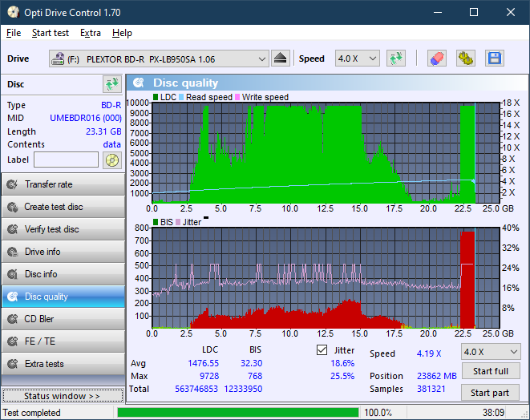
Task: Click inside the LDC graph area
Action: click(326, 153)
